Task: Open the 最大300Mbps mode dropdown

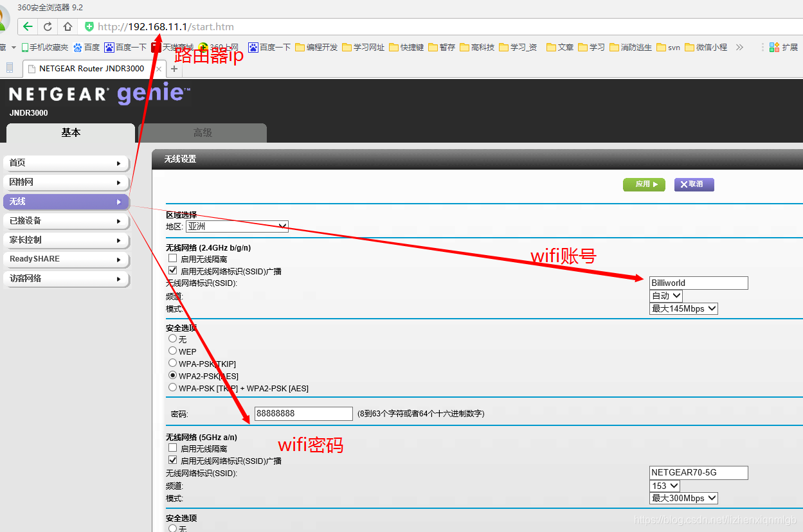Action: point(683,499)
